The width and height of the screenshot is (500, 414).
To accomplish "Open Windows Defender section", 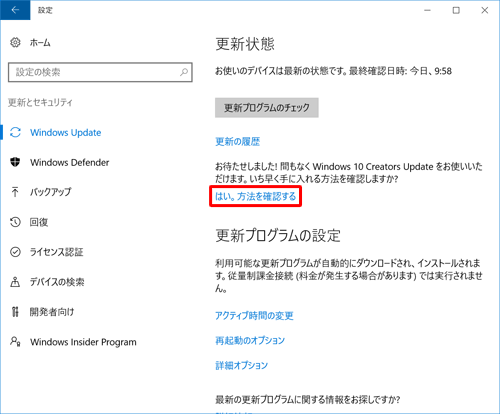I will tap(70, 163).
